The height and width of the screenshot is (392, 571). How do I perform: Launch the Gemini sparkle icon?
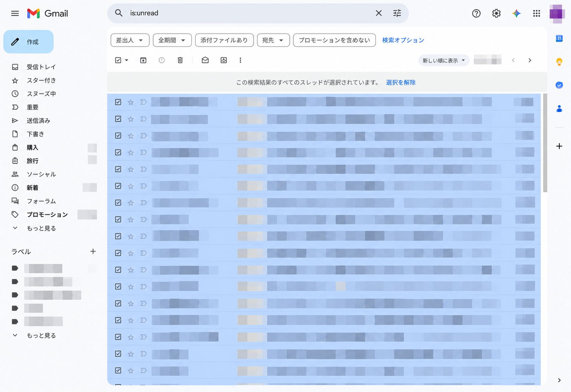click(x=516, y=14)
